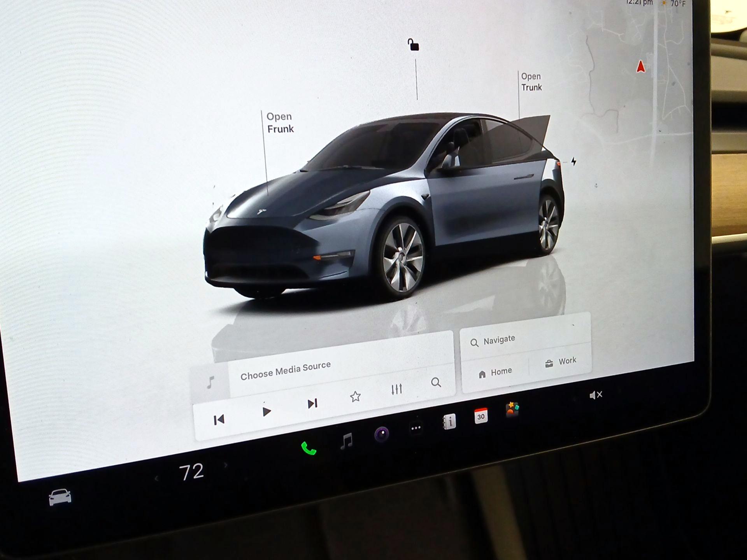Favorite the media with star icon

coord(355,397)
